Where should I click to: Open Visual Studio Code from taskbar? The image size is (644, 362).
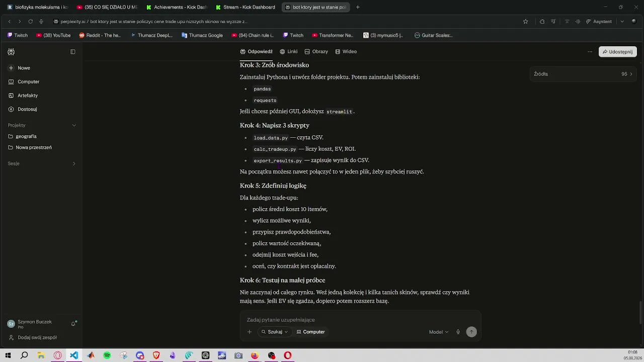74,355
